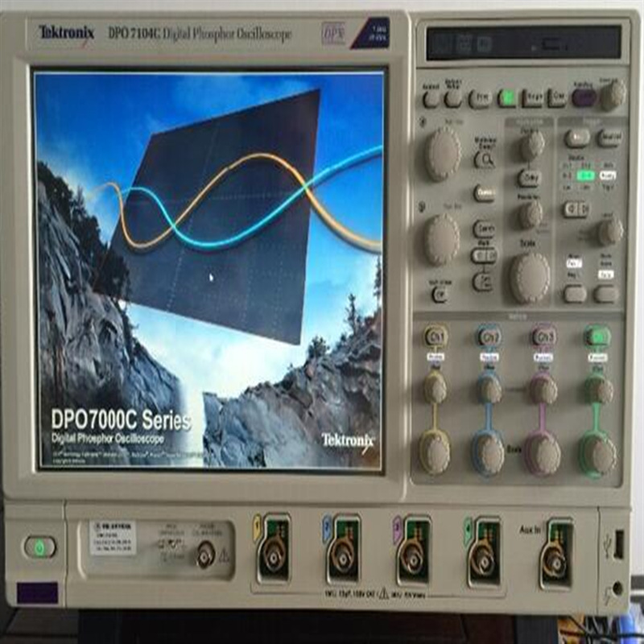Tap the Aux In BNC connector
644x644 pixels.
(555, 562)
